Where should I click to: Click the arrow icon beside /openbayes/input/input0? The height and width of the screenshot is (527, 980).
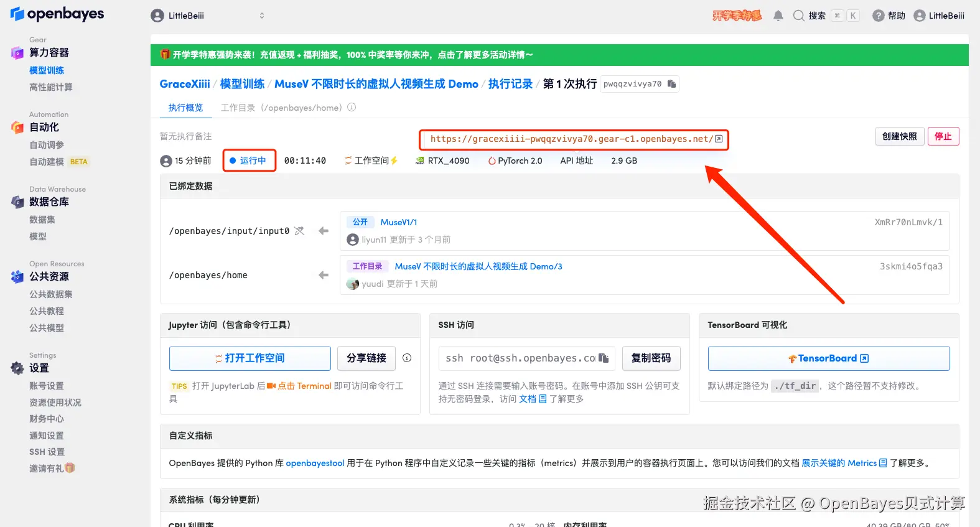324,231
